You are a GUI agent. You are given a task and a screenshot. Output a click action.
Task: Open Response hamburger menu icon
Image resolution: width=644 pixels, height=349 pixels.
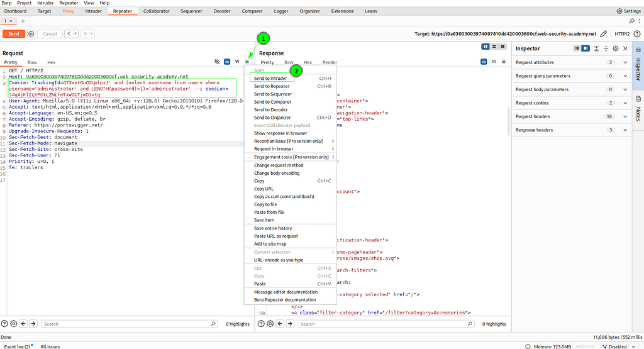(x=504, y=62)
